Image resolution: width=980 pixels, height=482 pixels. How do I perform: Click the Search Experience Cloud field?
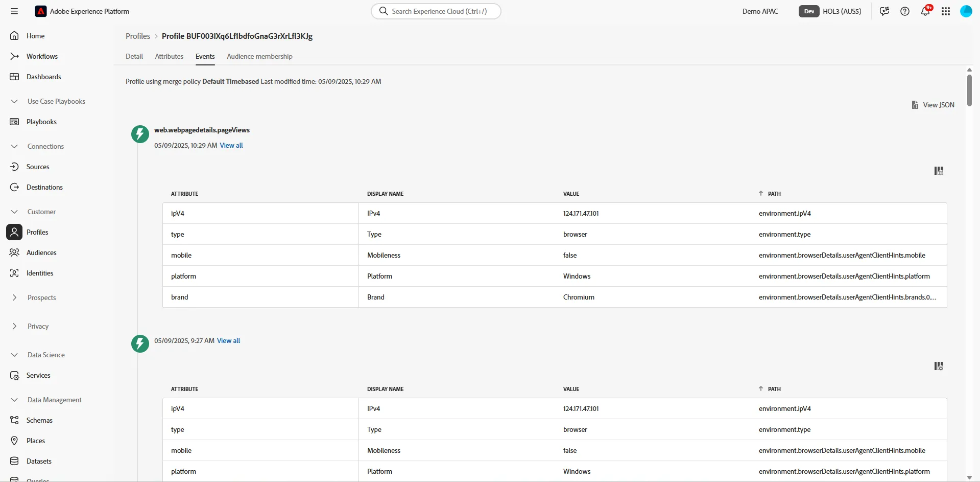436,11
